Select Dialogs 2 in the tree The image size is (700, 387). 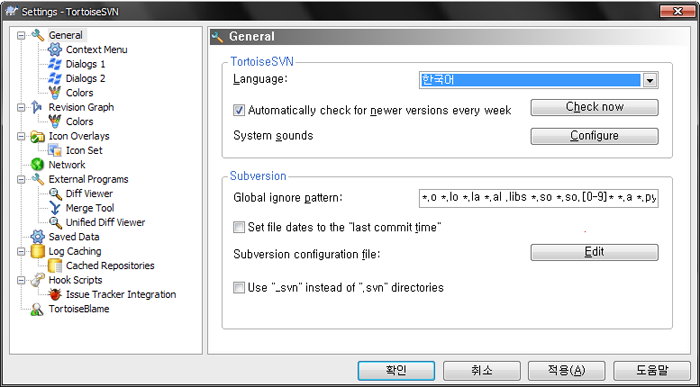click(x=85, y=78)
